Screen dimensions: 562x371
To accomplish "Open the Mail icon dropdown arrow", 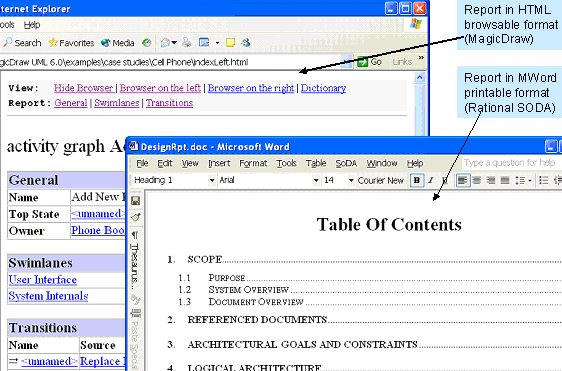I will (174, 43).
